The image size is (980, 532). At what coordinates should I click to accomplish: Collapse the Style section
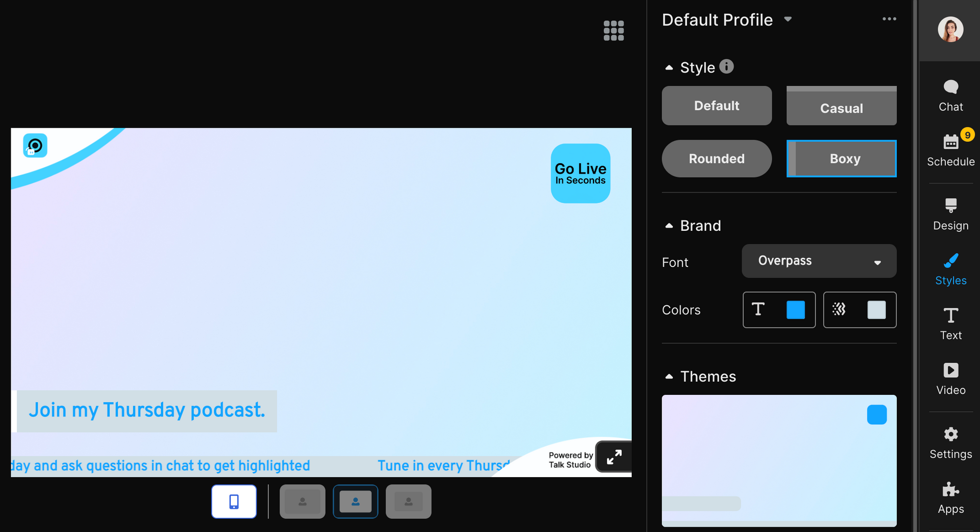coord(669,68)
